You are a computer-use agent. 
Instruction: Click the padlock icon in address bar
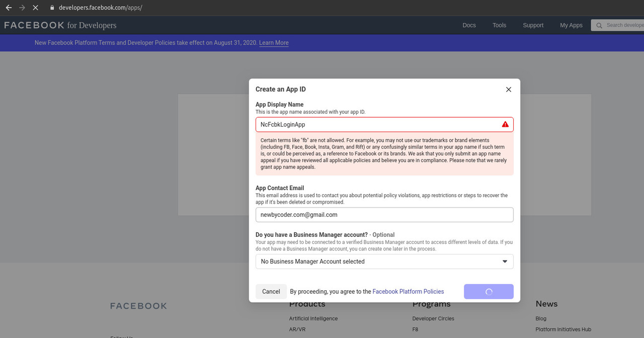coord(52,8)
